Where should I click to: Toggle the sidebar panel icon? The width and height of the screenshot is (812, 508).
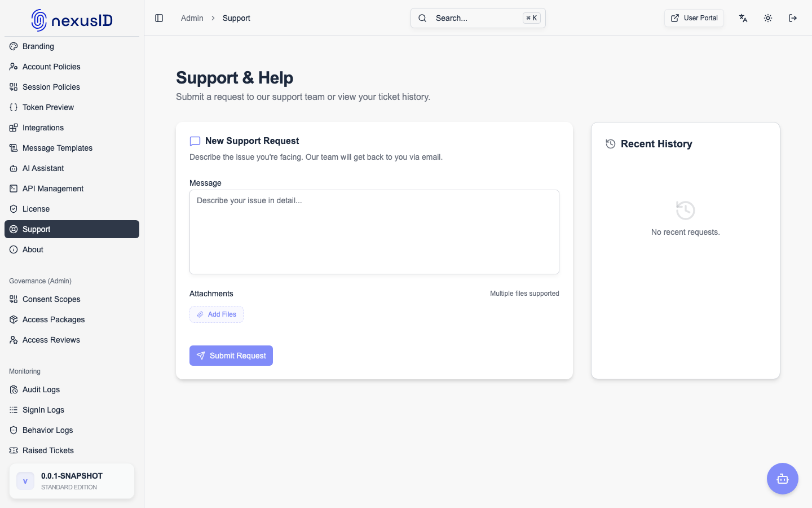click(x=159, y=18)
